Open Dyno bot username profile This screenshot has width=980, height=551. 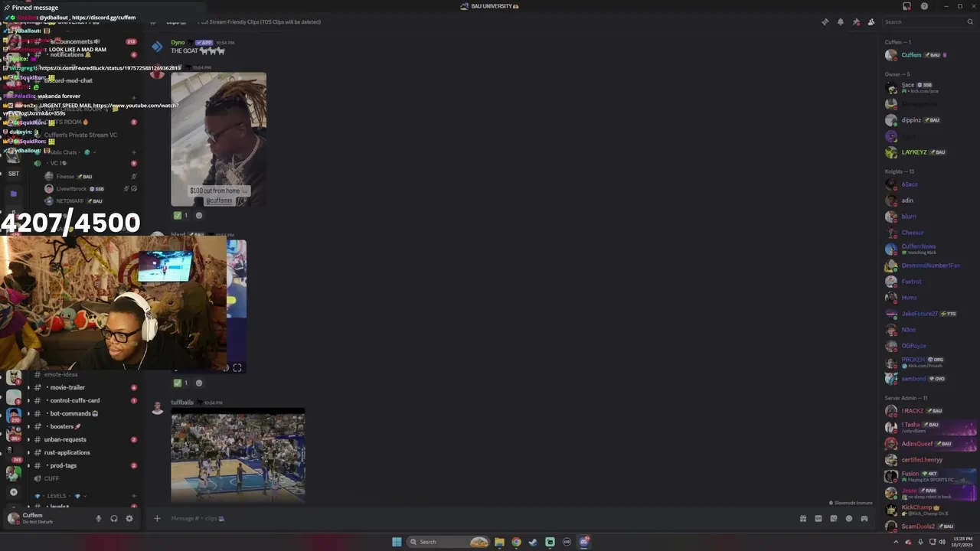(178, 43)
